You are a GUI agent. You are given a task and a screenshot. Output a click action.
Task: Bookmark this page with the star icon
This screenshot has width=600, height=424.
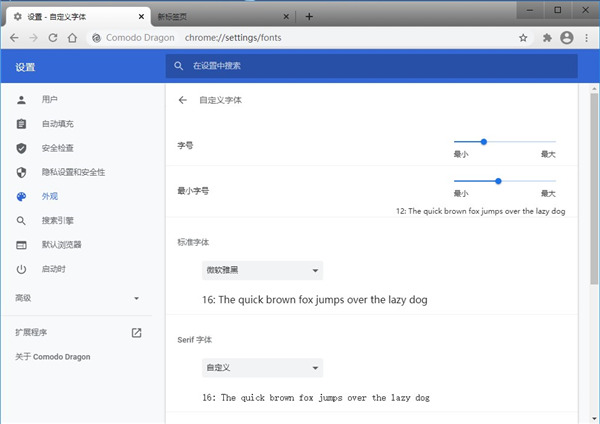coord(523,38)
